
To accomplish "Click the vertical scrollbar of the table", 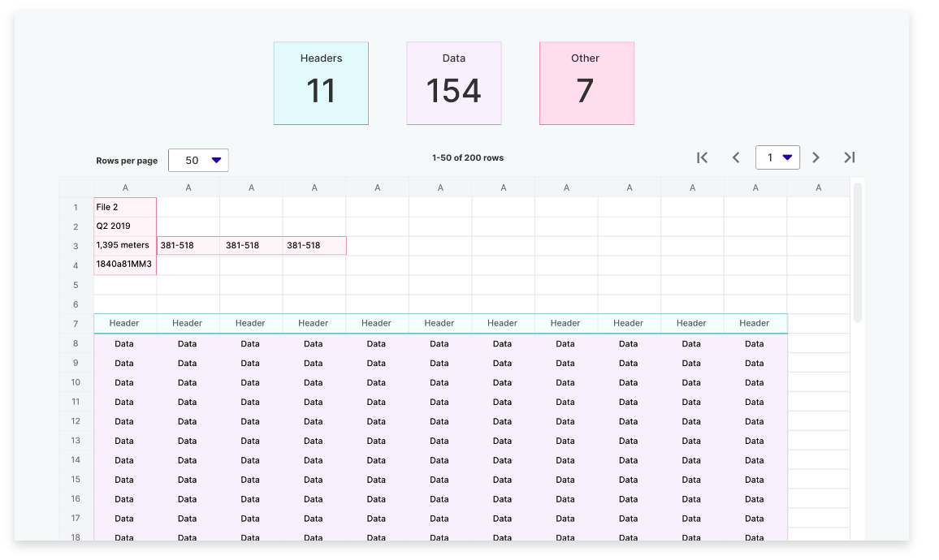I will (858, 252).
